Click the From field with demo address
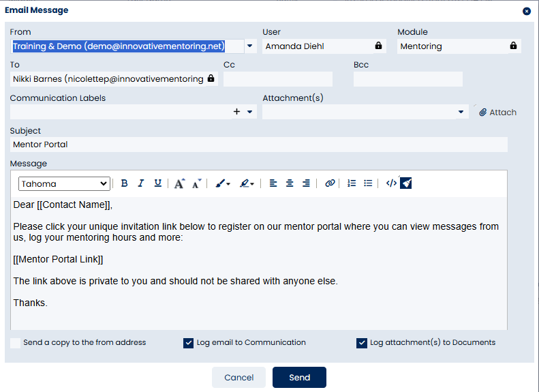The image size is (539, 392). pos(127,46)
